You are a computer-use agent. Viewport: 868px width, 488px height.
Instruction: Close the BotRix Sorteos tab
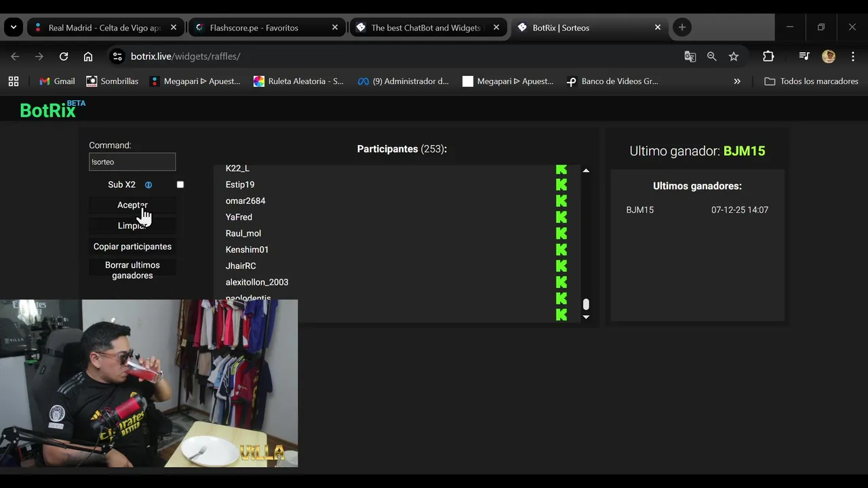click(658, 27)
